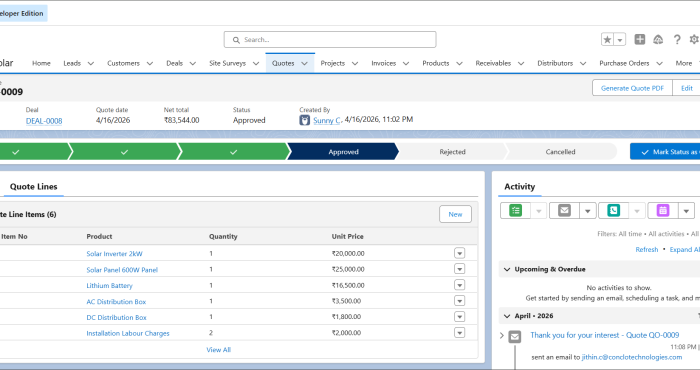Viewport: 700px width, 370px height.
Task: Collapse the April 2026 section
Action: click(x=507, y=316)
